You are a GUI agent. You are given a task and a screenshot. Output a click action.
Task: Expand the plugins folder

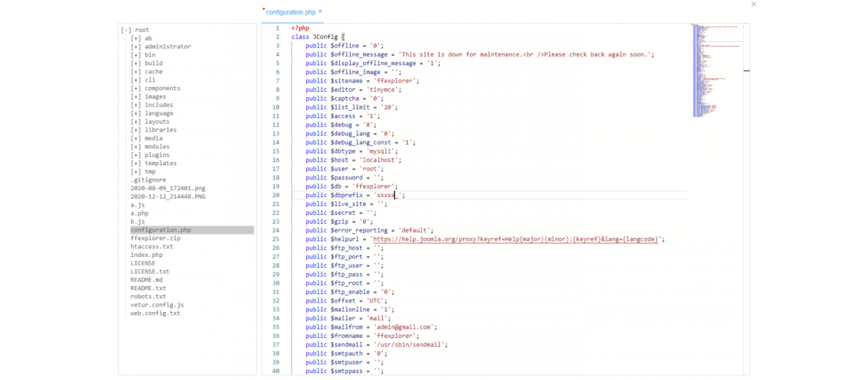point(136,155)
